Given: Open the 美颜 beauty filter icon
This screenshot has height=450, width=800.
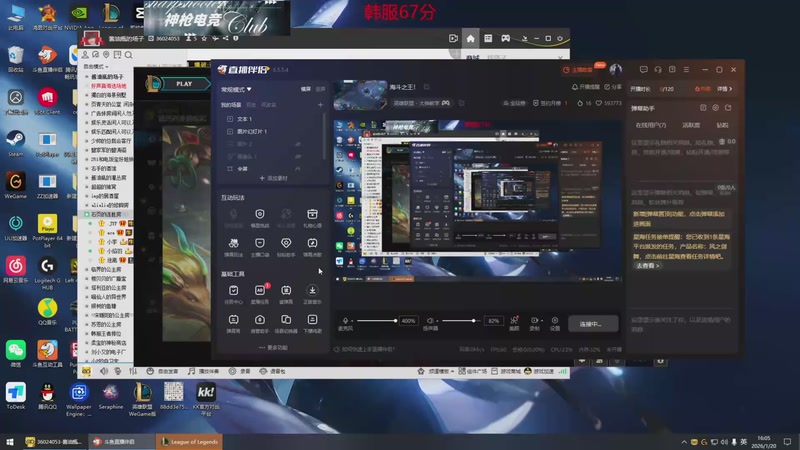Looking at the screenshot, I should [514, 320].
